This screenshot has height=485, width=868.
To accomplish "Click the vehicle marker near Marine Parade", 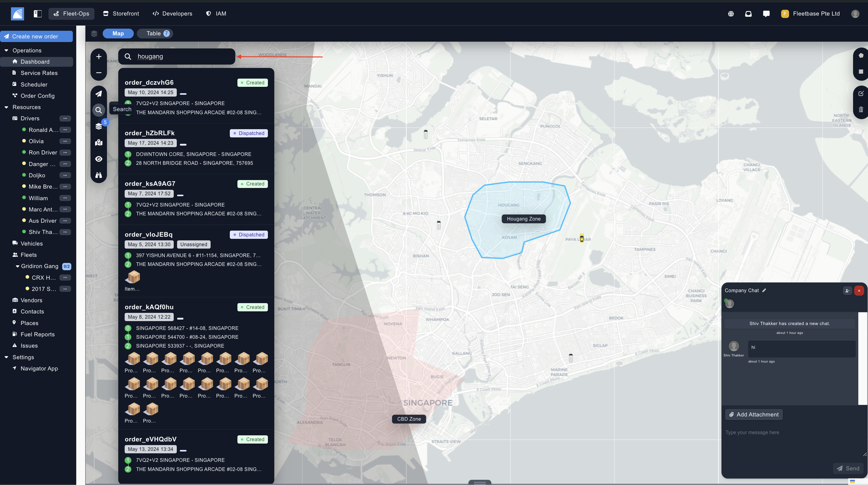I will [x=571, y=358].
